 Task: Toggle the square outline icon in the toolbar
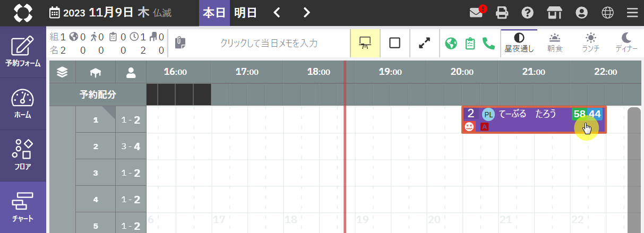tap(394, 43)
